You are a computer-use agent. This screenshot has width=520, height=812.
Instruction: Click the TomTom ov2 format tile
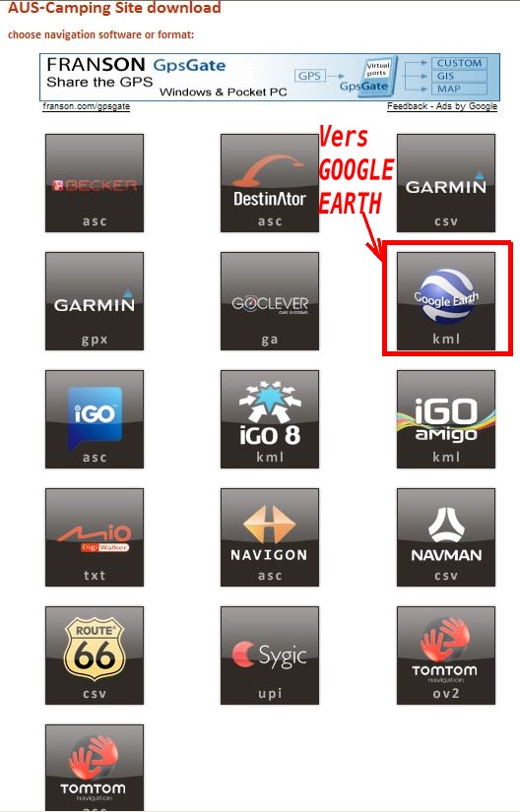coord(446,656)
